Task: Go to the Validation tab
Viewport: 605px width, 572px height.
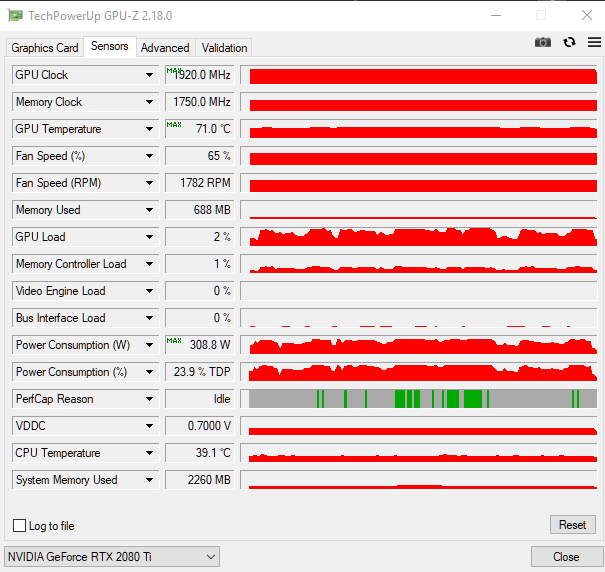Action: click(x=224, y=47)
